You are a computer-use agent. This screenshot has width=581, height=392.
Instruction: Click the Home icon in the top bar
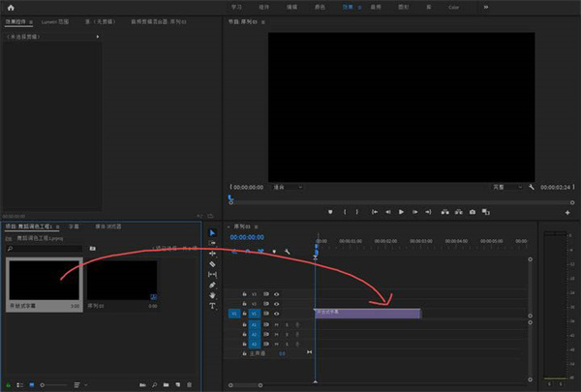pos(12,8)
